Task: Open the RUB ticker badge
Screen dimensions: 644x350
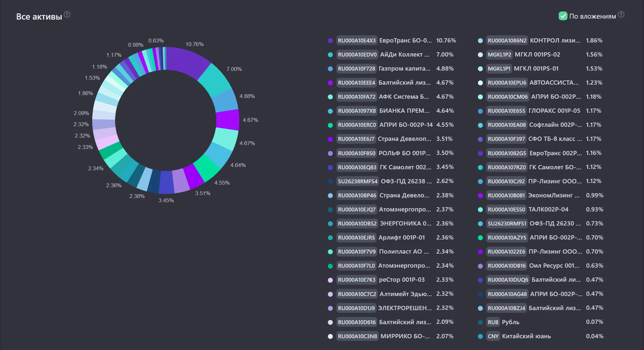Action: pos(493,322)
